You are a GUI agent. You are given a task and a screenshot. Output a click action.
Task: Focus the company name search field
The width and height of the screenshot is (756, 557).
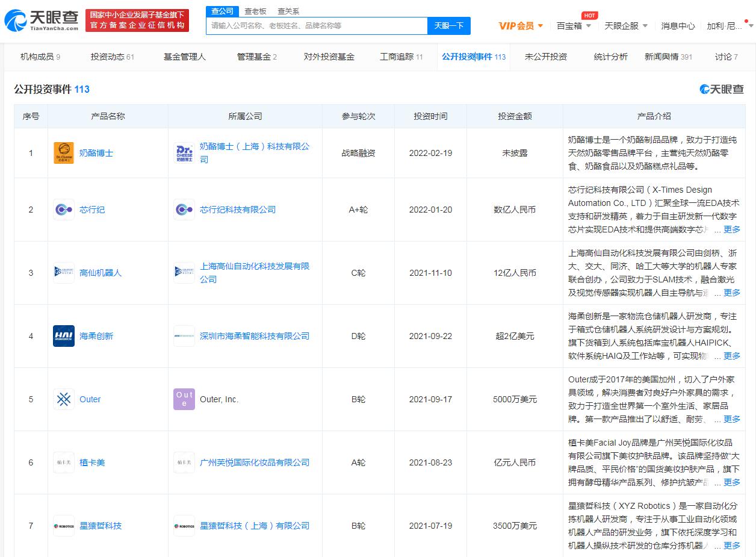[x=317, y=26]
